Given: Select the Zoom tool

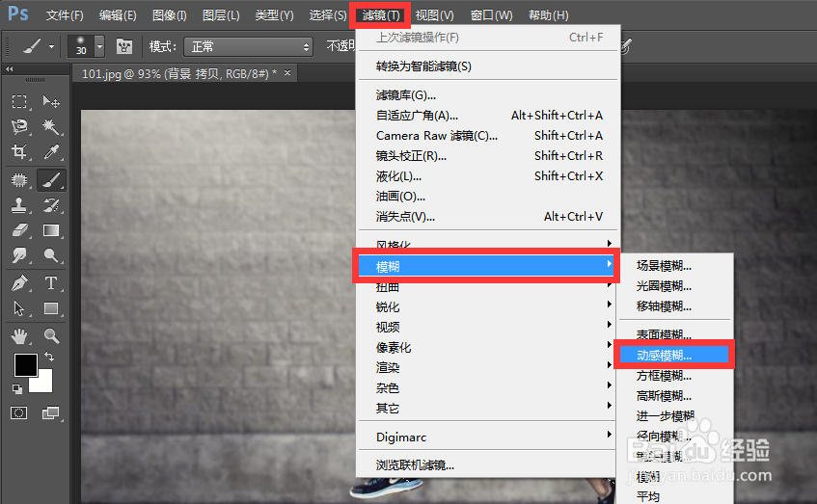Looking at the screenshot, I should (x=51, y=335).
